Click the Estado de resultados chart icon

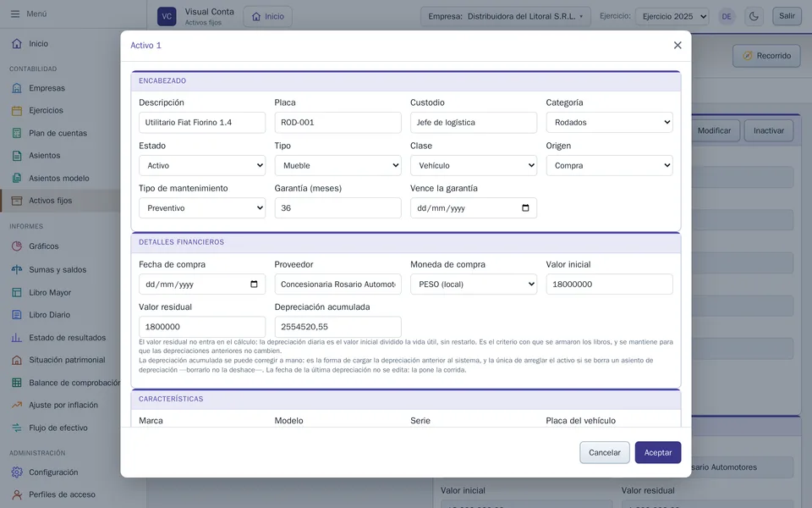(x=17, y=338)
